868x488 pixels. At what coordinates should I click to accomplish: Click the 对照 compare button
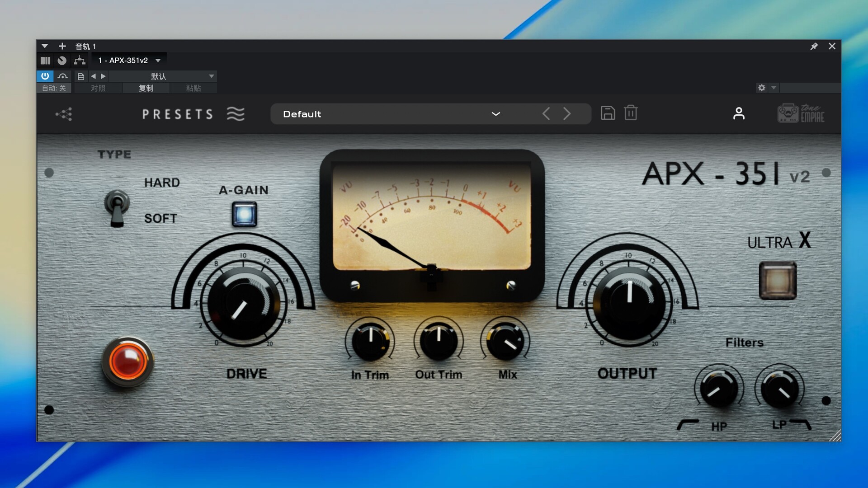[x=98, y=88]
